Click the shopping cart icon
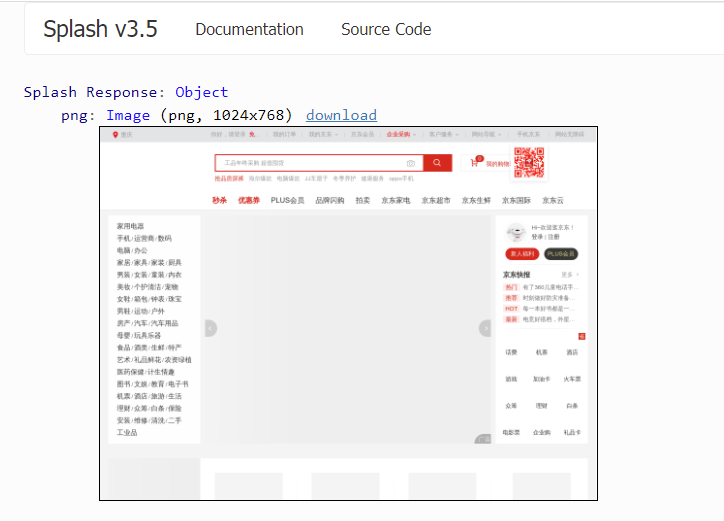724x521 pixels. pyautogui.click(x=474, y=163)
